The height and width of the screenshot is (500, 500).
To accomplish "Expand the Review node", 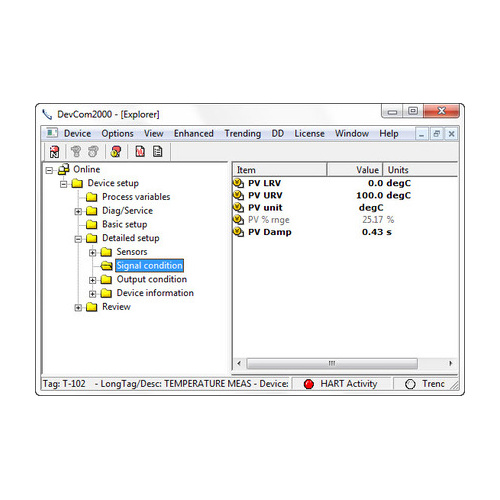I will coord(78,307).
